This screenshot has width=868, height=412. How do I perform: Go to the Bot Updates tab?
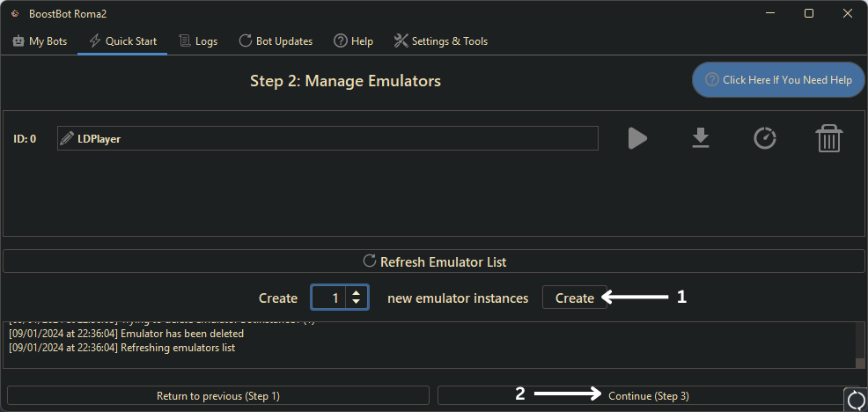tap(276, 41)
